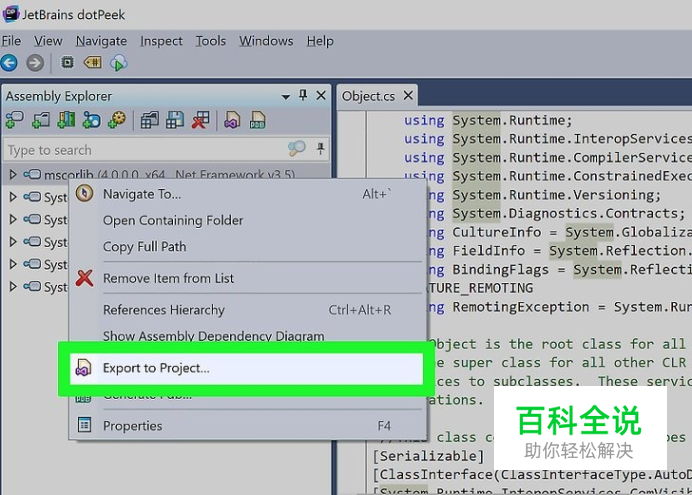Click the clear assembly list red X icon
Image resolution: width=692 pixels, height=495 pixels.
[200, 120]
